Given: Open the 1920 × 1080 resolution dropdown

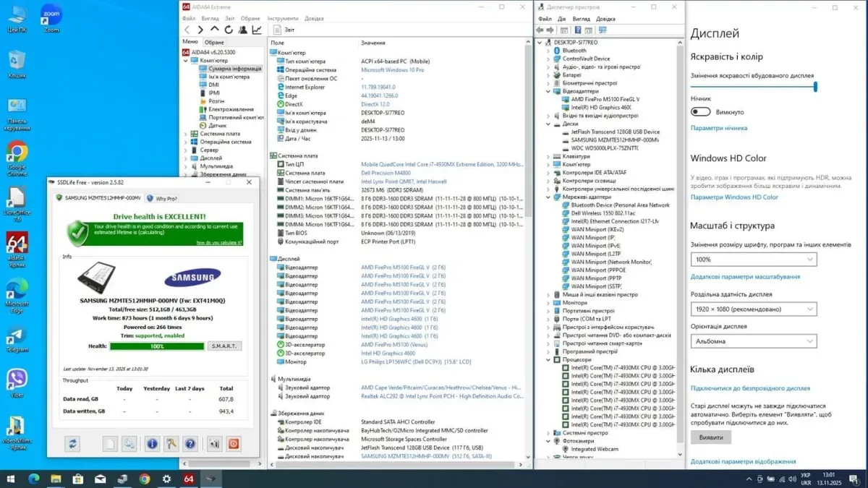Looking at the screenshot, I should (753, 309).
